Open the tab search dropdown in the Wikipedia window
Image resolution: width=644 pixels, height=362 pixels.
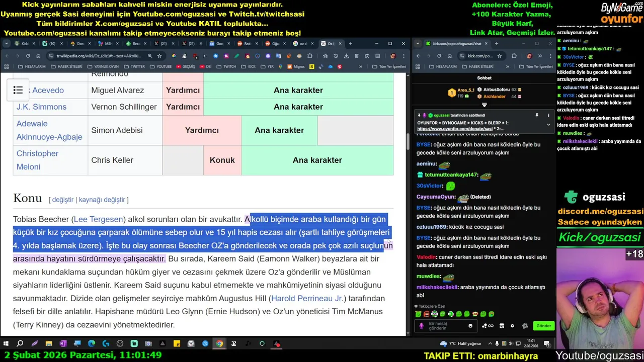click(7, 44)
